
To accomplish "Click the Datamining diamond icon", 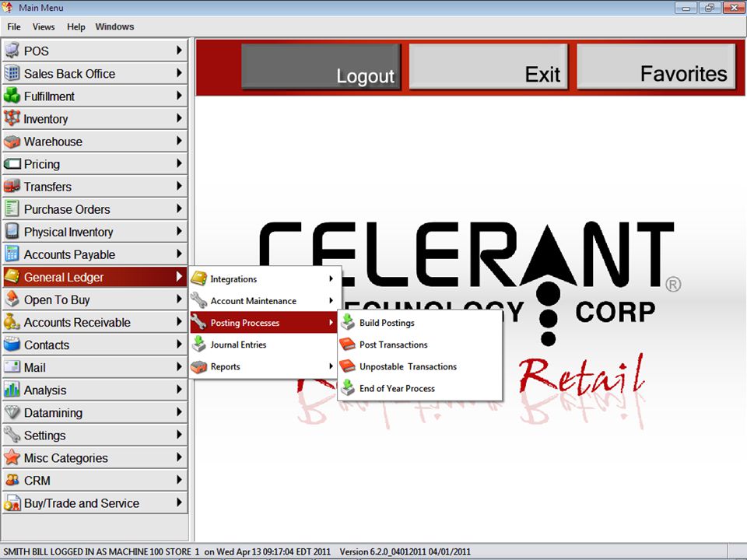I will pos(12,412).
